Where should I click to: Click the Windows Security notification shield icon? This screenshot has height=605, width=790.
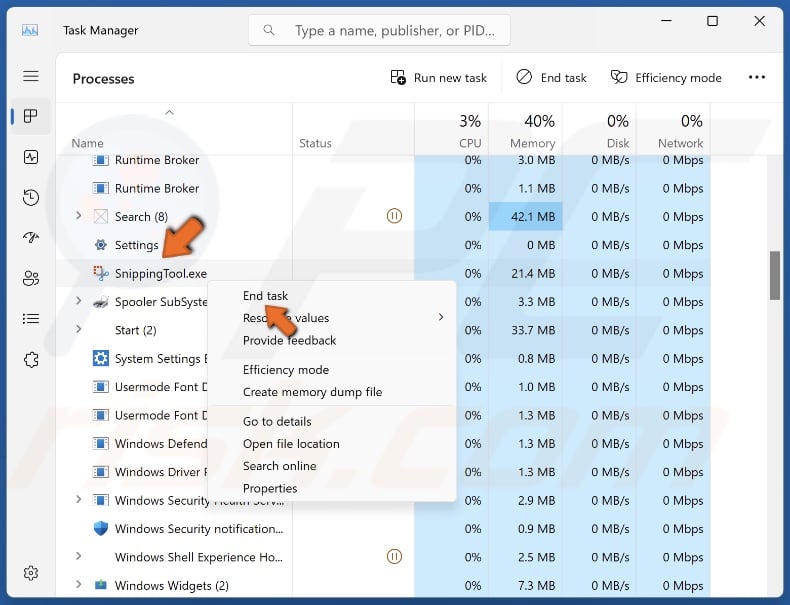(x=101, y=528)
